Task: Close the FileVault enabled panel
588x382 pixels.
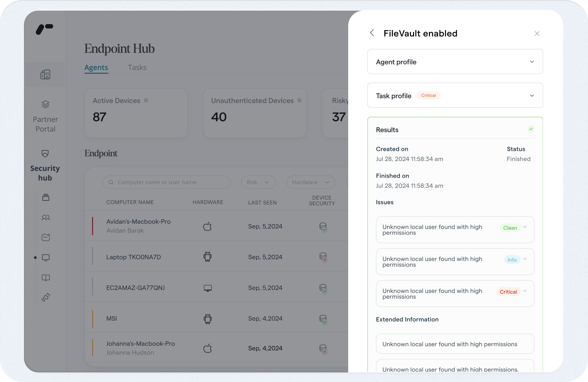Action: point(537,34)
